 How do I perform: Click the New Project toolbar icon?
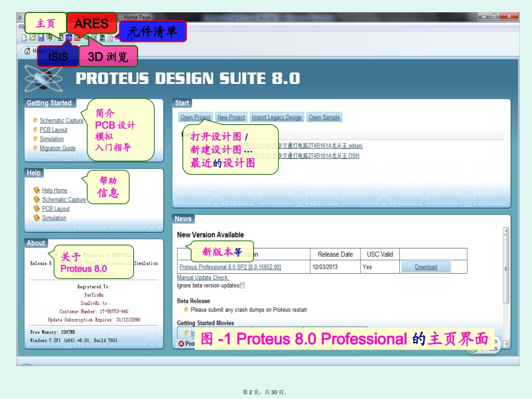tap(24, 37)
